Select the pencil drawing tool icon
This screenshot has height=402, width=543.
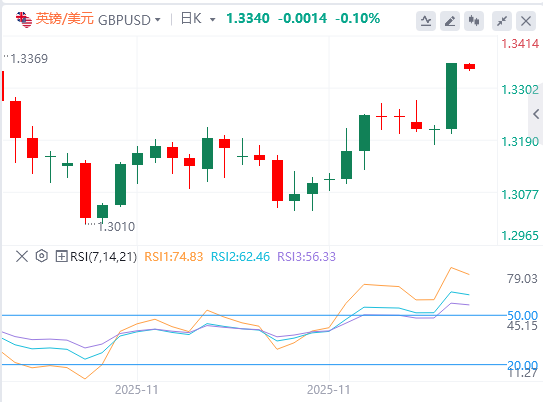pyautogui.click(x=450, y=21)
